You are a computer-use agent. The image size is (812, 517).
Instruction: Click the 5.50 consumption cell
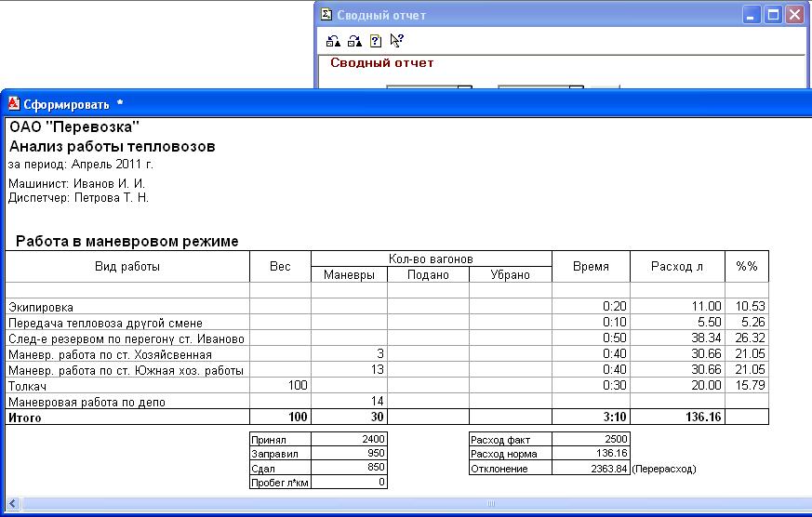[710, 322]
